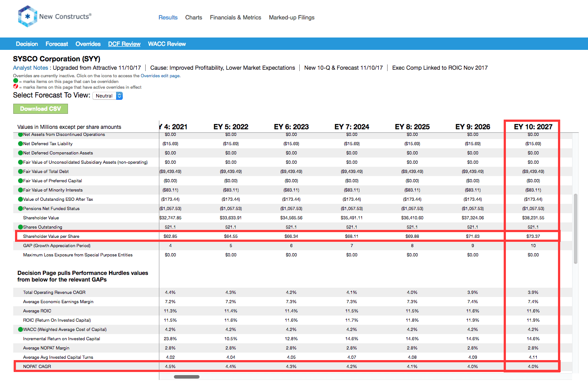Click GAP (Growth Appreciation Period) row label
This screenshot has width=588, height=387.
(57, 246)
